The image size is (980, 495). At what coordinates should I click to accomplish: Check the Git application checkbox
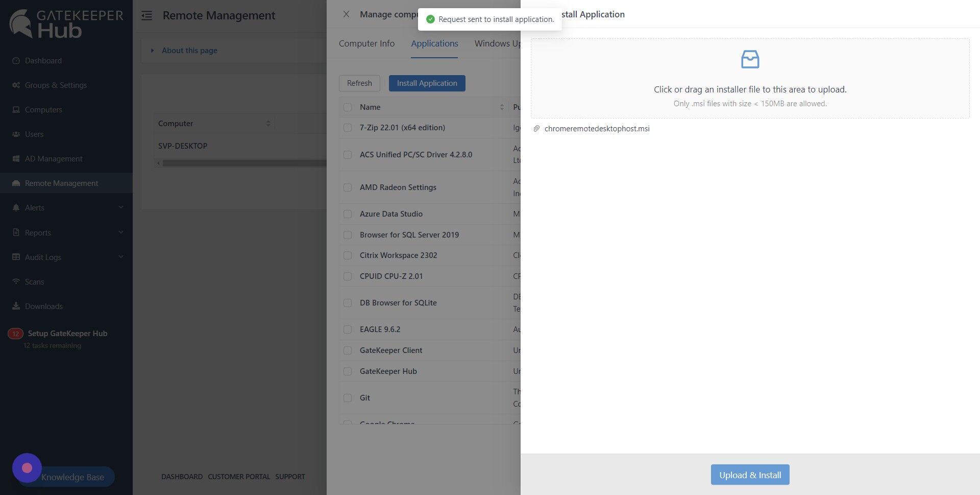pyautogui.click(x=348, y=398)
